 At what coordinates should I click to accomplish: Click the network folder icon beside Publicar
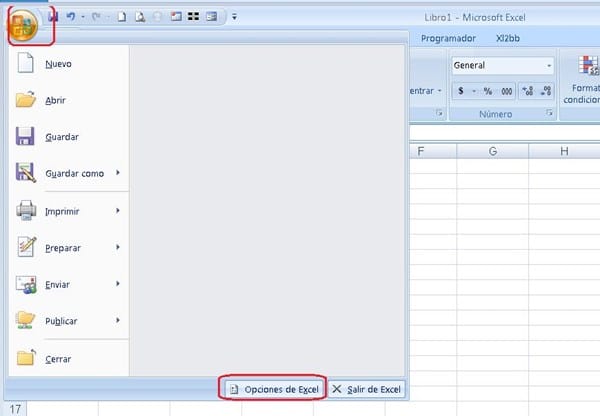coord(26,320)
